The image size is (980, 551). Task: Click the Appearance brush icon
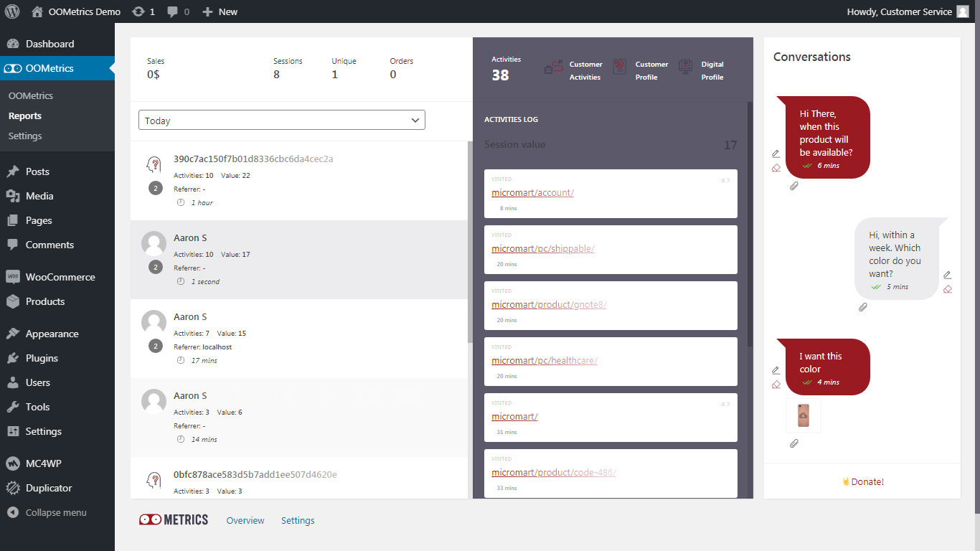pyautogui.click(x=13, y=334)
